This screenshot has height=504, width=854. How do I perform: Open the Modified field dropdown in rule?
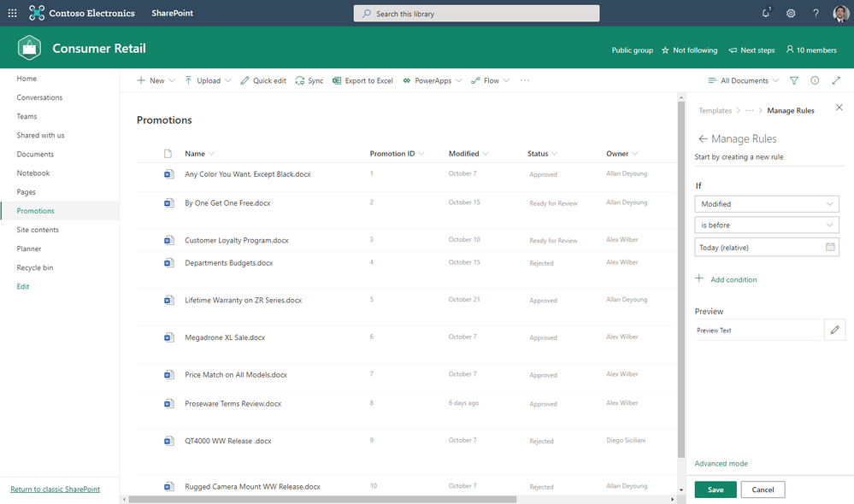[x=766, y=203]
